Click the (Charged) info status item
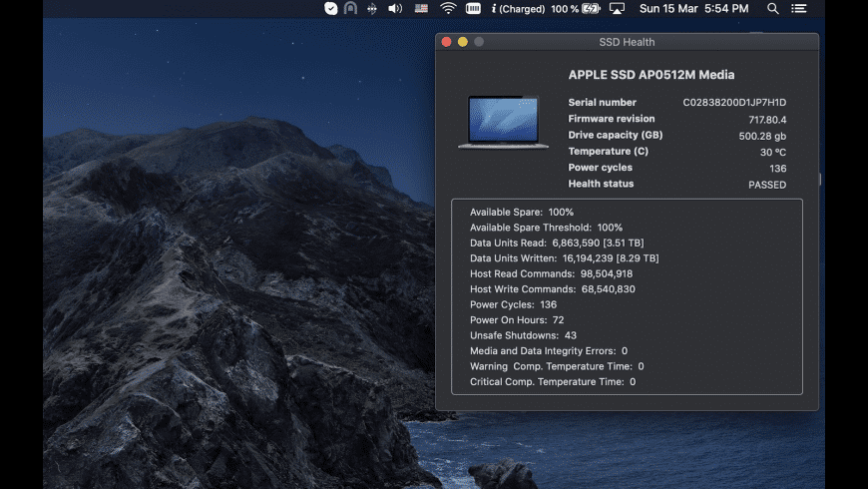 tap(518, 9)
